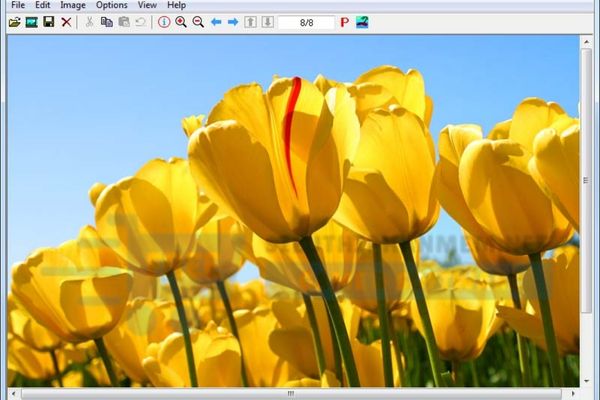Show image information with the info icon
This screenshot has width=600, height=400.
pos(164,22)
